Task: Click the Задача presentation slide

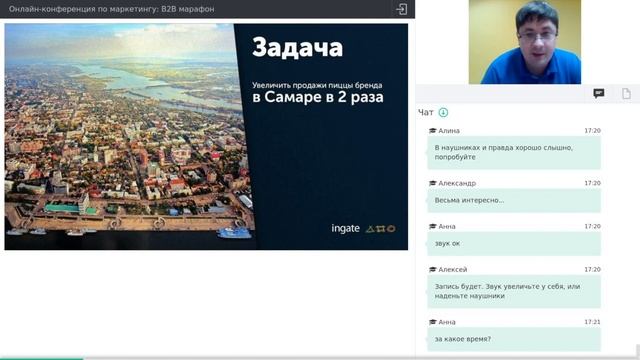Action: click(206, 137)
